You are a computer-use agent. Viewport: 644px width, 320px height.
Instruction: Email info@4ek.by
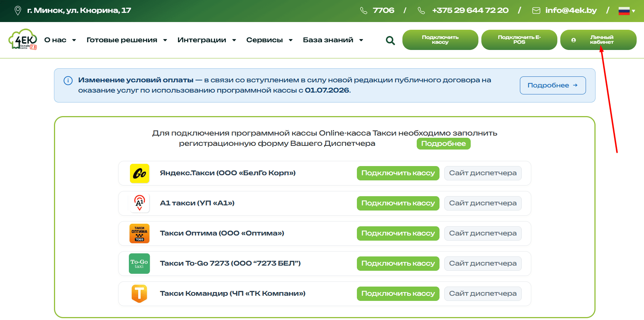[x=571, y=10]
